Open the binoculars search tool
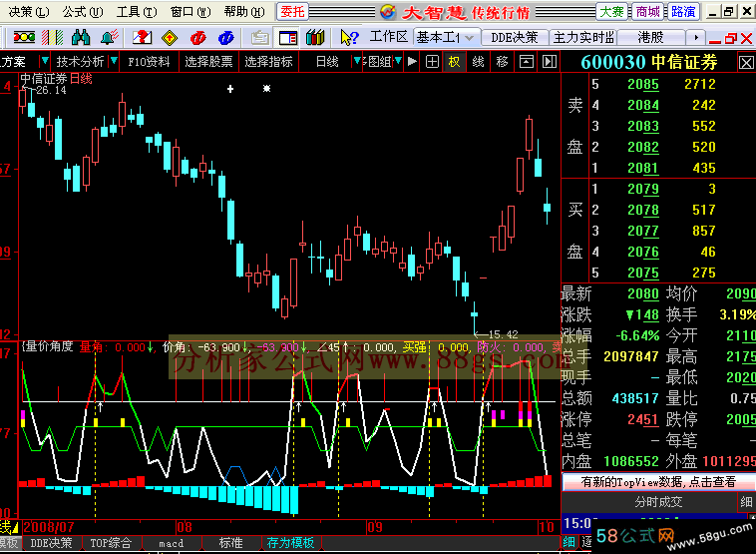756x554 pixels. coord(81,37)
